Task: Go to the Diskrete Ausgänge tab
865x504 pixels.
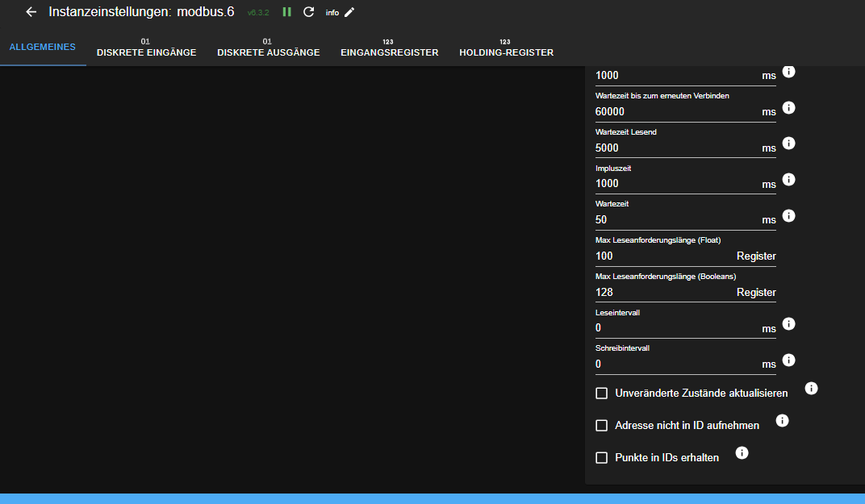Action: (269, 52)
